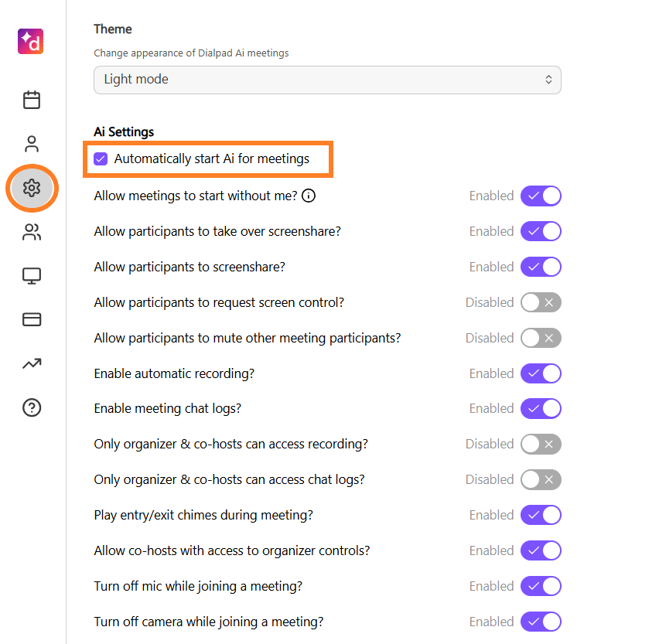Image resolution: width=659 pixels, height=644 pixels.
Task: Uncheck Automatically start Ai for meetings
Action: [101, 158]
